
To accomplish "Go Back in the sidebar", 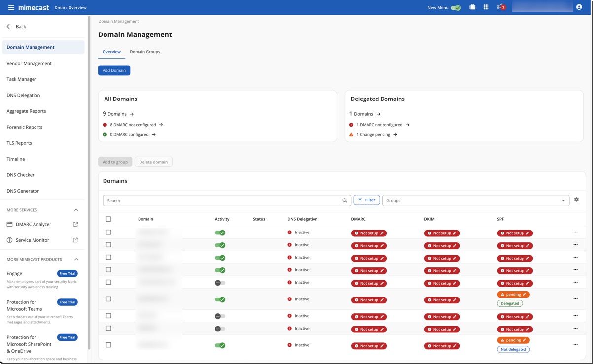I will click(16, 27).
